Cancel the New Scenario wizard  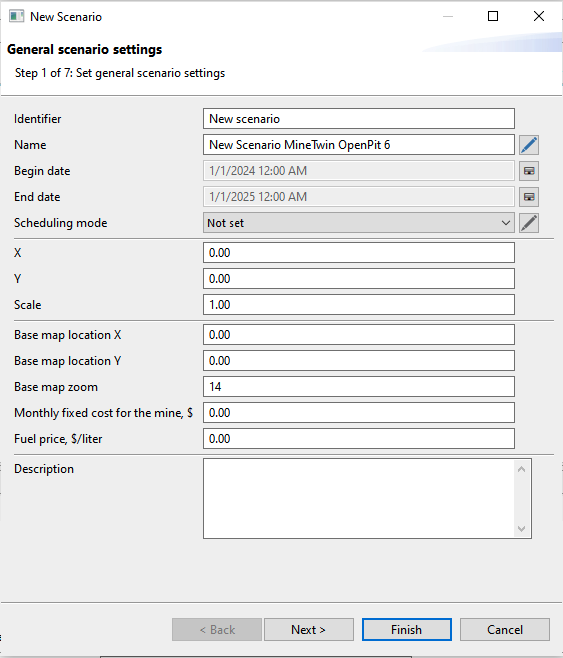tap(505, 629)
